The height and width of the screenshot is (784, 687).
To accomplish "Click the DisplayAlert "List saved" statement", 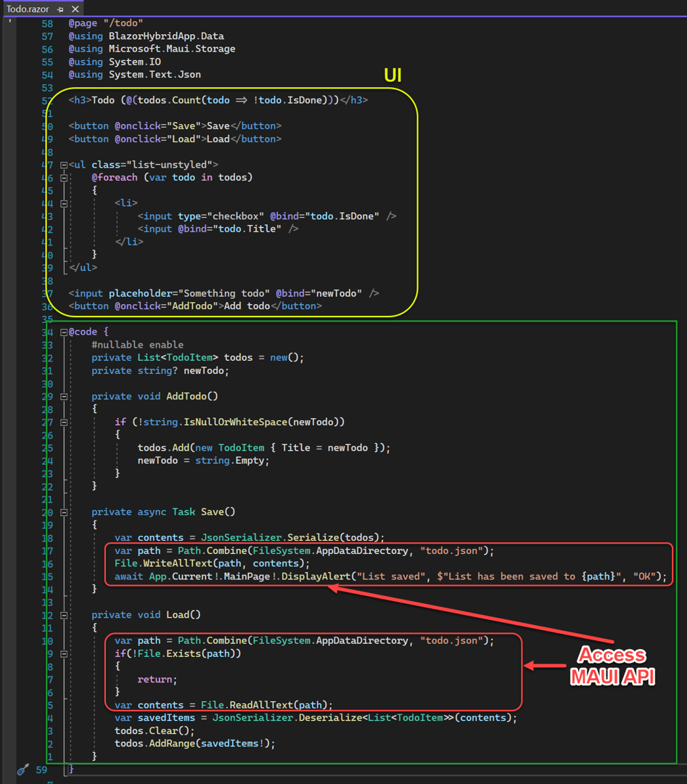I will click(x=390, y=576).
